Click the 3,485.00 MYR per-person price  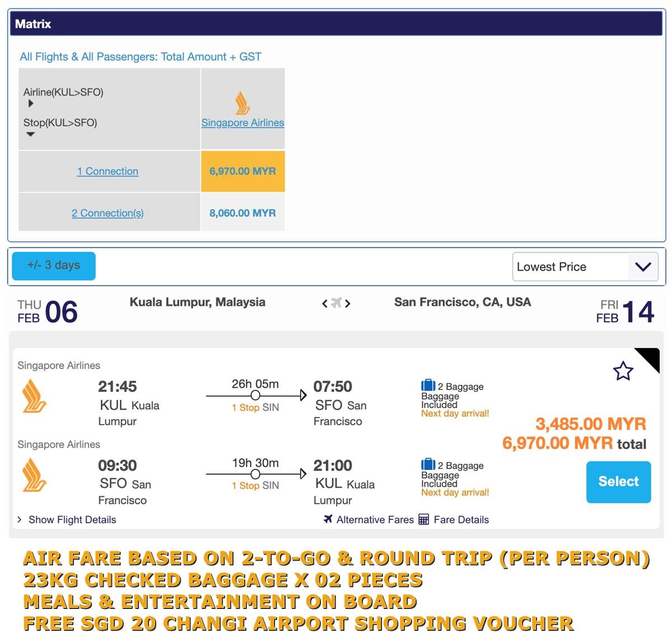(x=591, y=424)
